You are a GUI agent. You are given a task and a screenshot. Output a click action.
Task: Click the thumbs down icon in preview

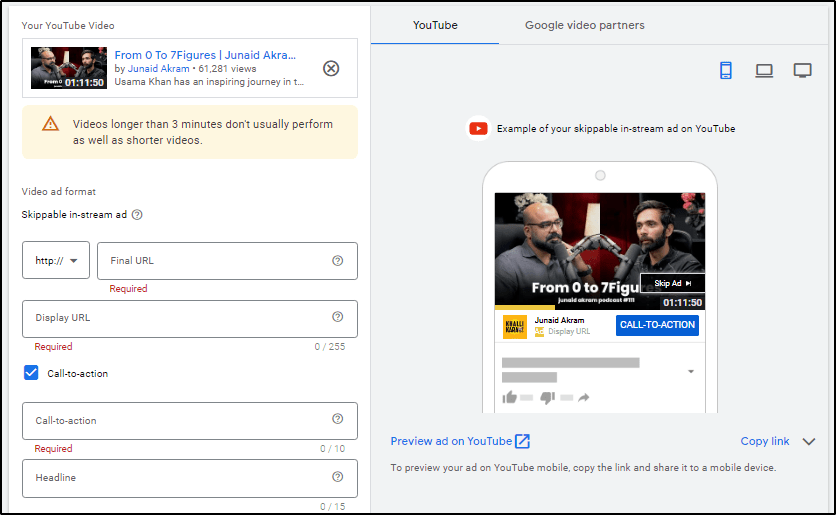tap(548, 398)
